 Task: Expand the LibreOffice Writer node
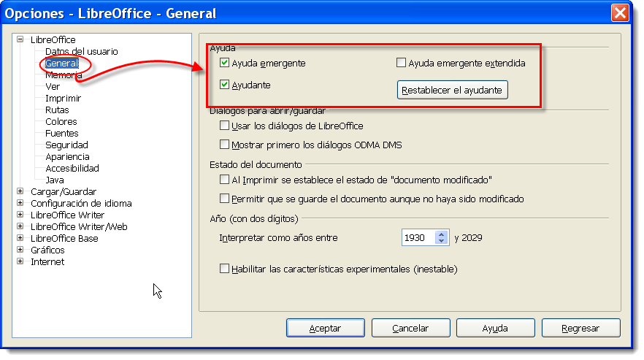20,215
